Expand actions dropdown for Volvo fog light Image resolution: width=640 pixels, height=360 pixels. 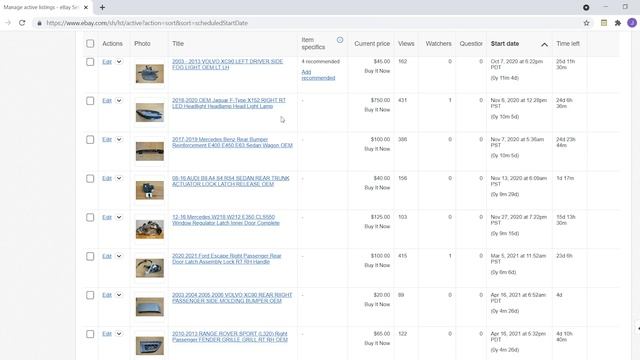[x=119, y=62]
